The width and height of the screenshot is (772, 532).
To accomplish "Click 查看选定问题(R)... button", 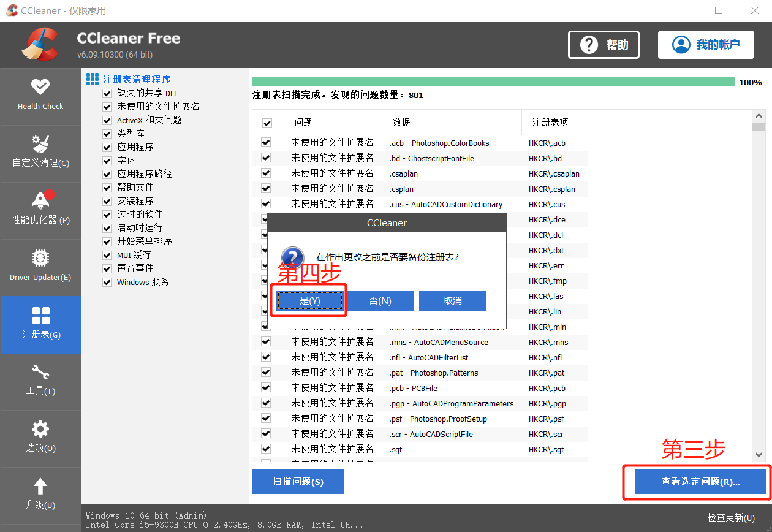I will pyautogui.click(x=700, y=482).
